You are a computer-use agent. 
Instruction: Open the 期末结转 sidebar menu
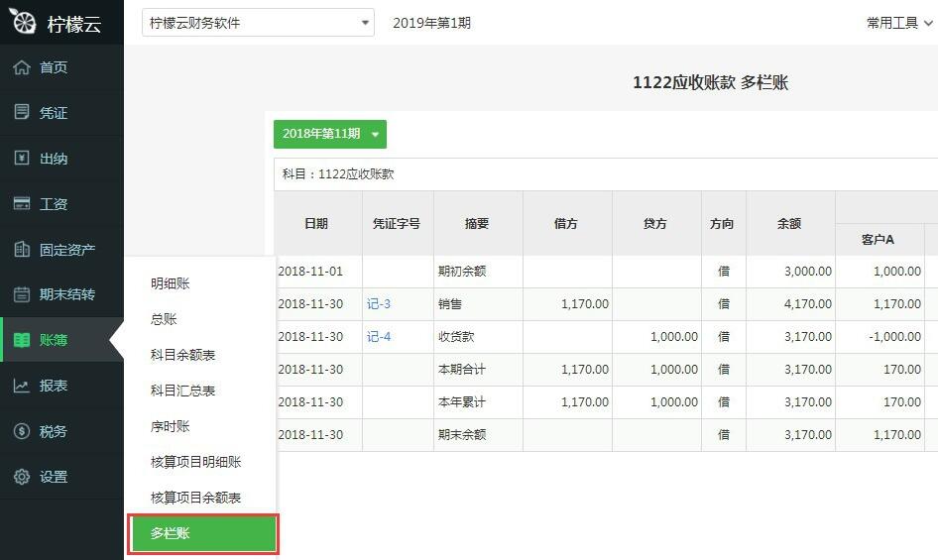[x=61, y=294]
